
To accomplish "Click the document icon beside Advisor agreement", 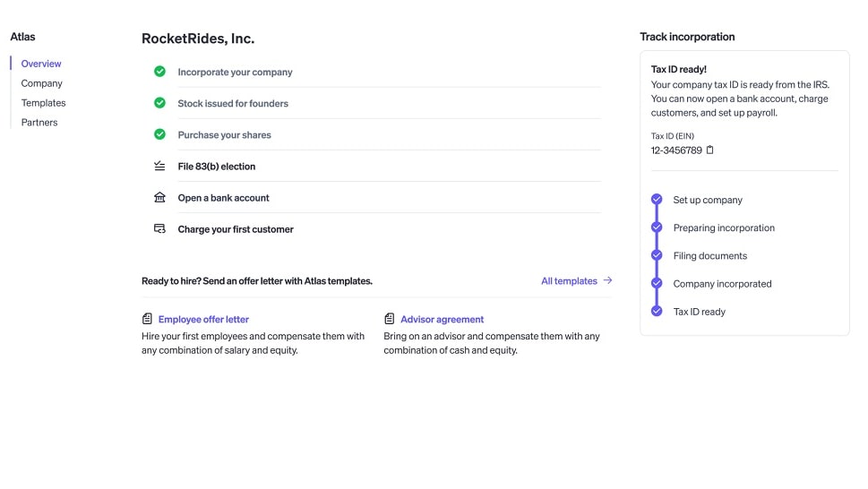I will 389,319.
